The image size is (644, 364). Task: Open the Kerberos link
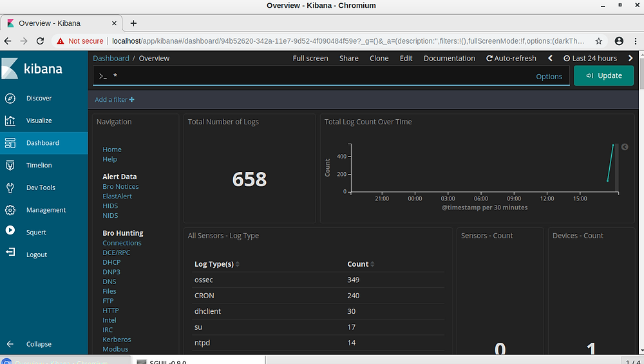[117, 340]
